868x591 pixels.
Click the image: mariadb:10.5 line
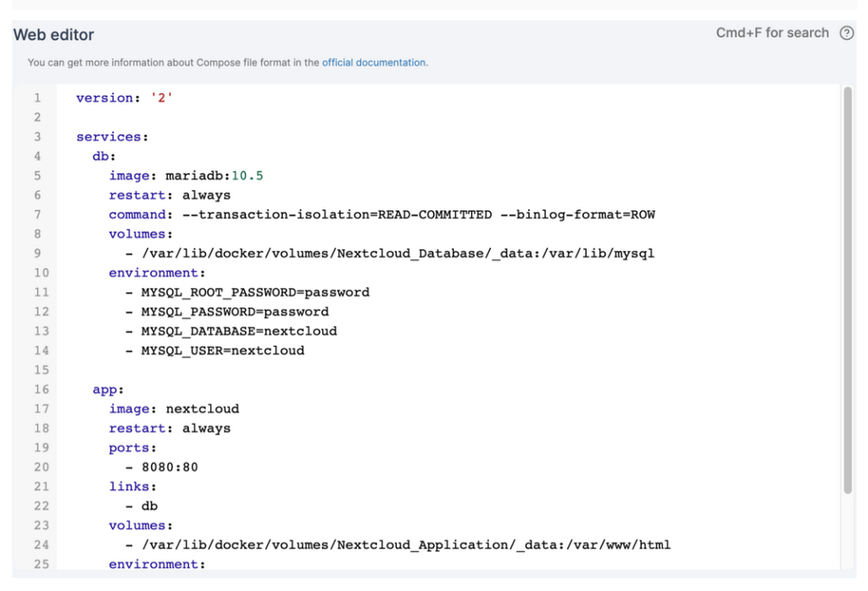tap(186, 176)
